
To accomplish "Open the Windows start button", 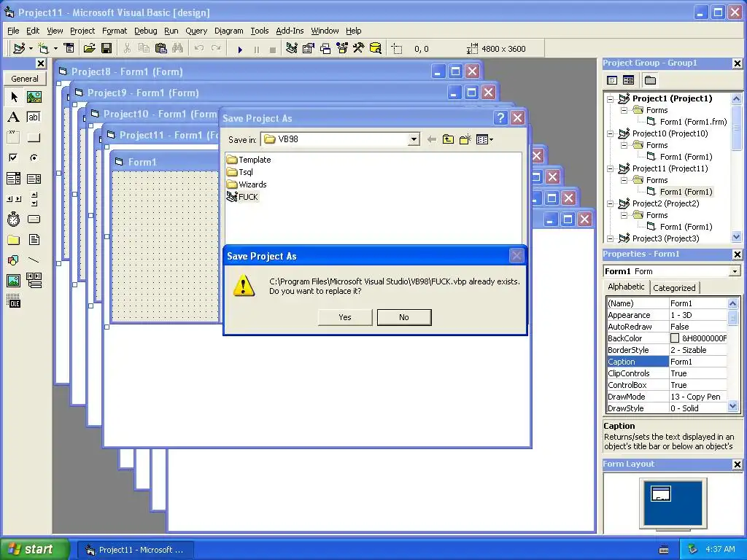I will tap(34, 550).
